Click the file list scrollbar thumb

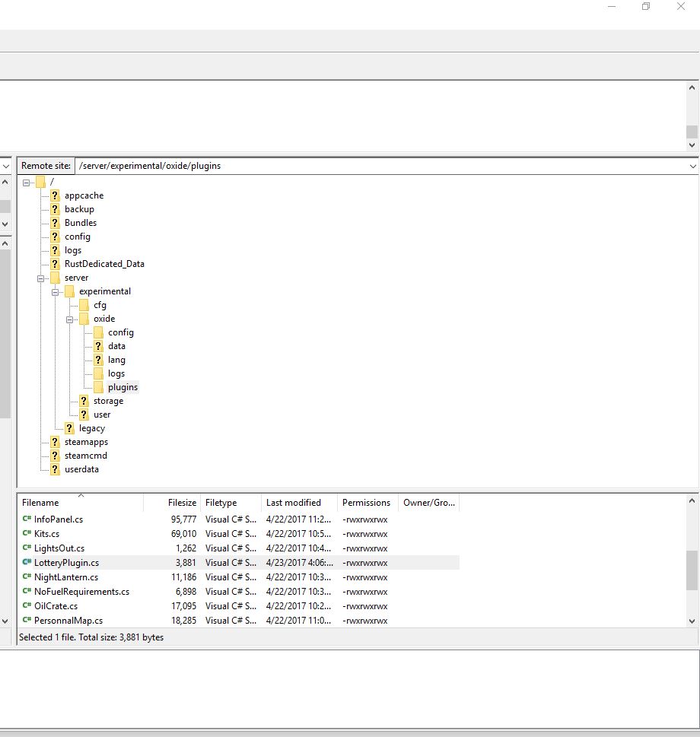(x=692, y=570)
